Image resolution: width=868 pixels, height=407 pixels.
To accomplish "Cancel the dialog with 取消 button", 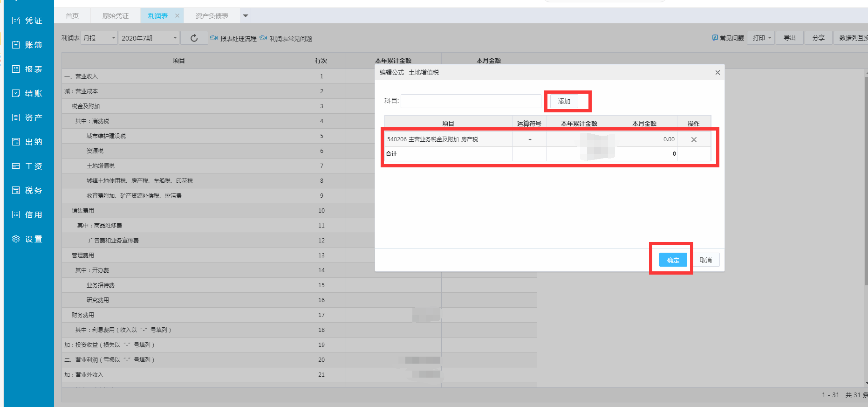I will pyautogui.click(x=705, y=260).
